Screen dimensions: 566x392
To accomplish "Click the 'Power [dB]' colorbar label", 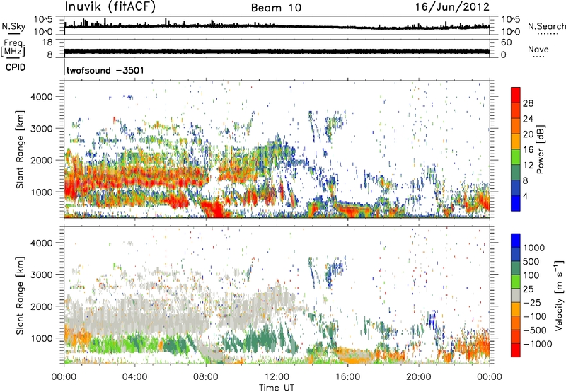I will (540, 149).
